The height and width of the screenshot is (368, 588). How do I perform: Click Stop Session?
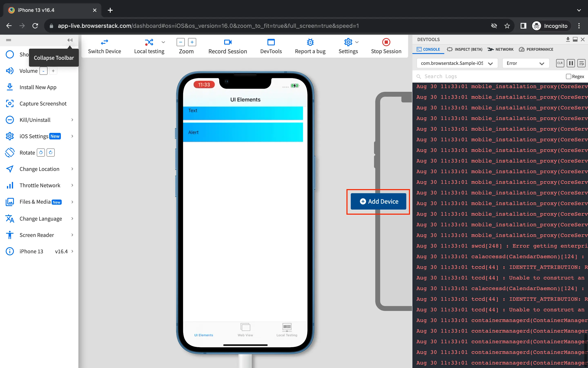[x=386, y=46]
